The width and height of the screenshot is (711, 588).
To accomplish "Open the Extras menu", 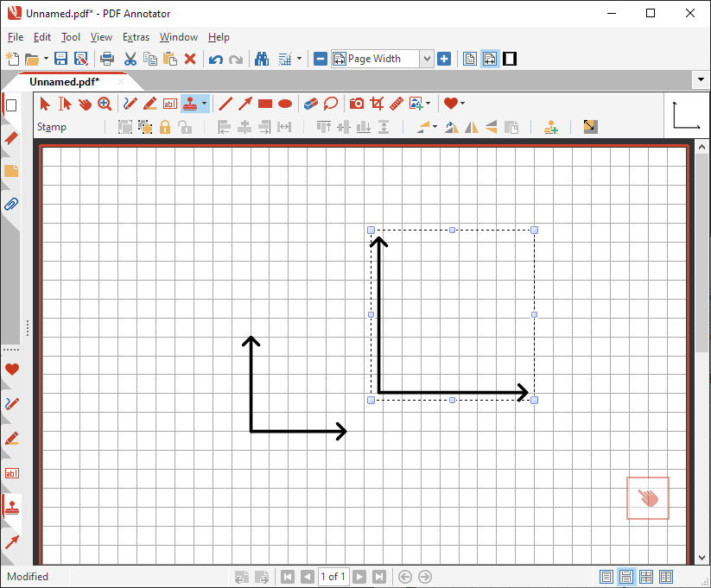I will point(136,37).
